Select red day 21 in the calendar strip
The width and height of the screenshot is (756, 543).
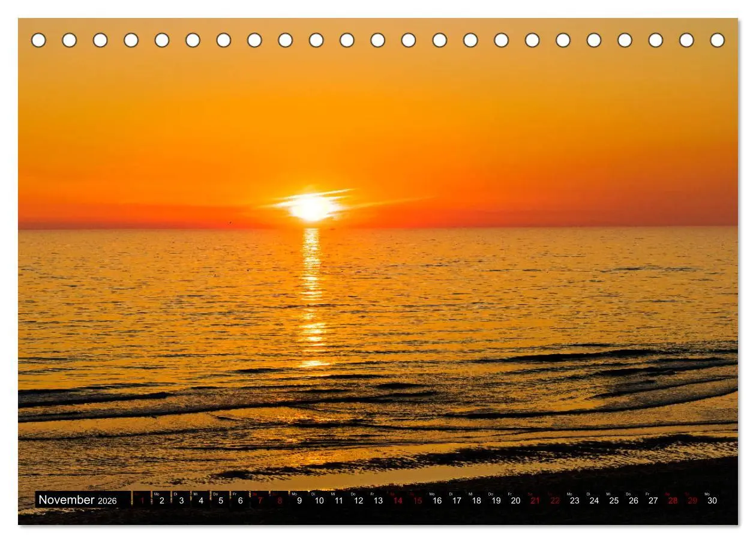click(x=535, y=500)
